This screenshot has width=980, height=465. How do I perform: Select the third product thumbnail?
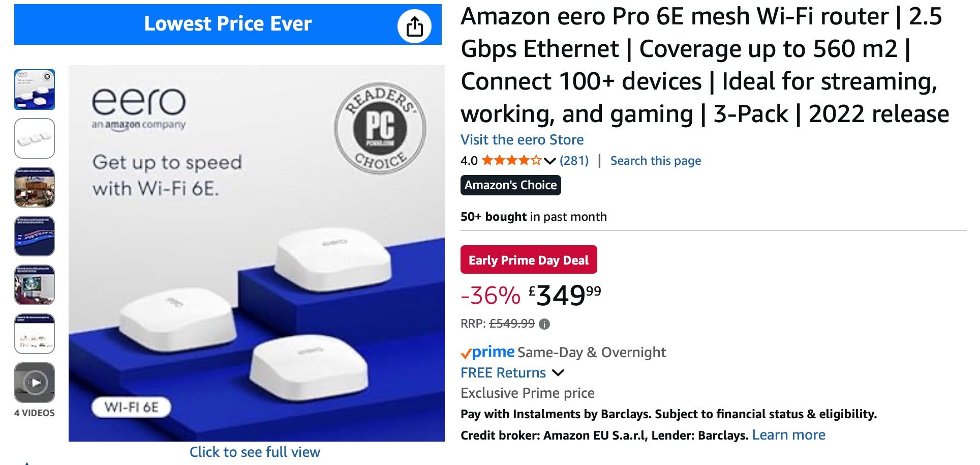[x=35, y=187]
